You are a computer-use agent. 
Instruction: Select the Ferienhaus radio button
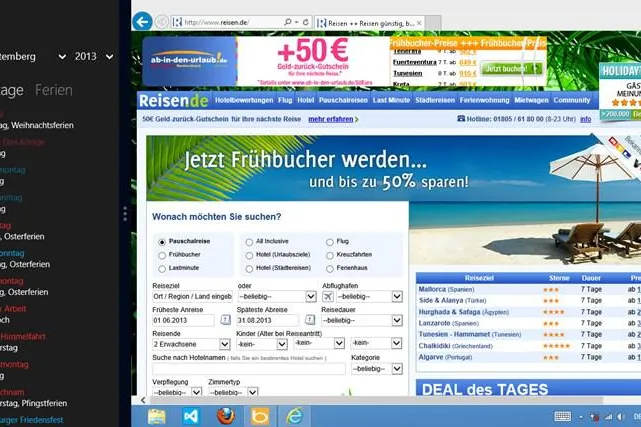pyautogui.click(x=329, y=269)
